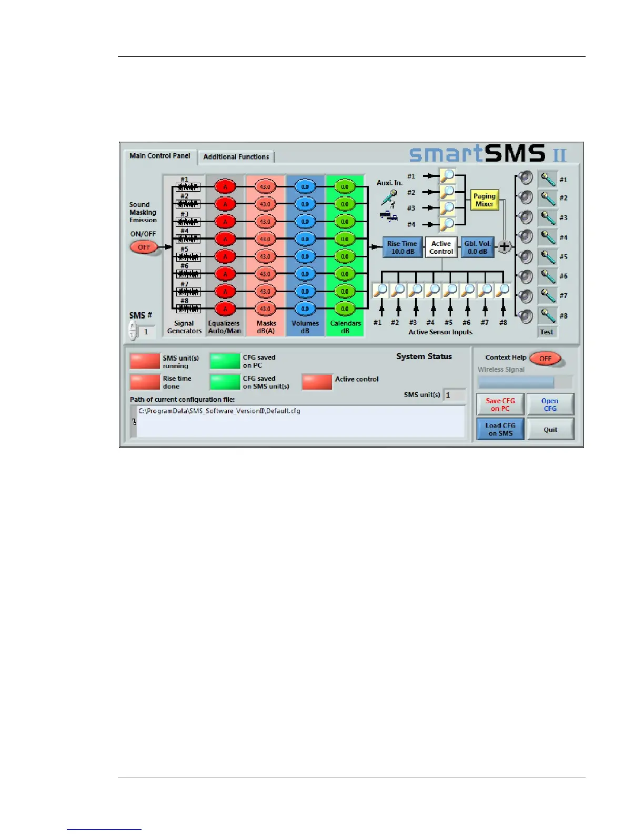
Task: Click the CFG saved on PC indicator
Action: [x=225, y=361]
